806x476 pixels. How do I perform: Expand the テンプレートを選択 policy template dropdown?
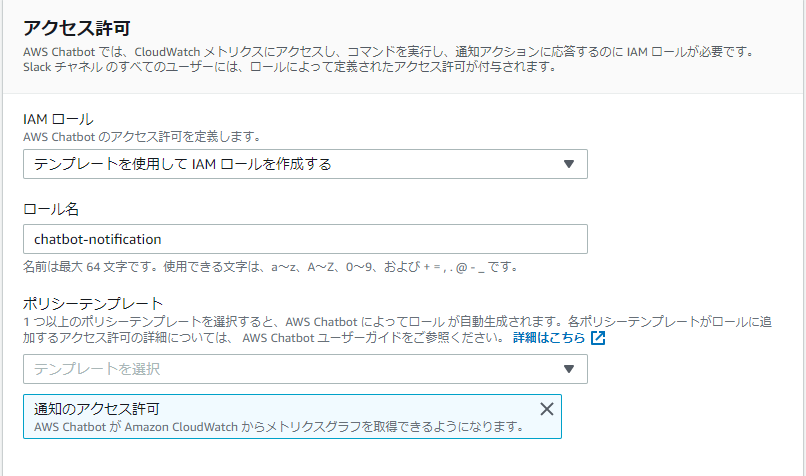[305, 369]
